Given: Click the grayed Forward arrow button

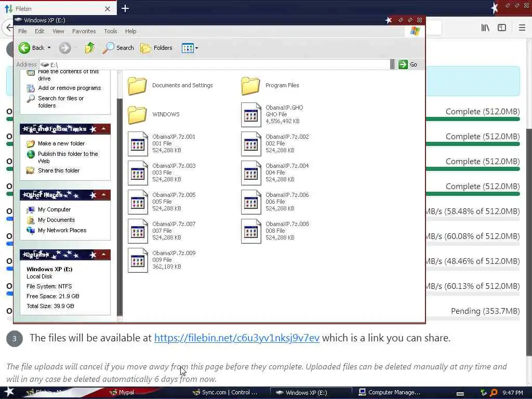Looking at the screenshot, I should pos(65,48).
